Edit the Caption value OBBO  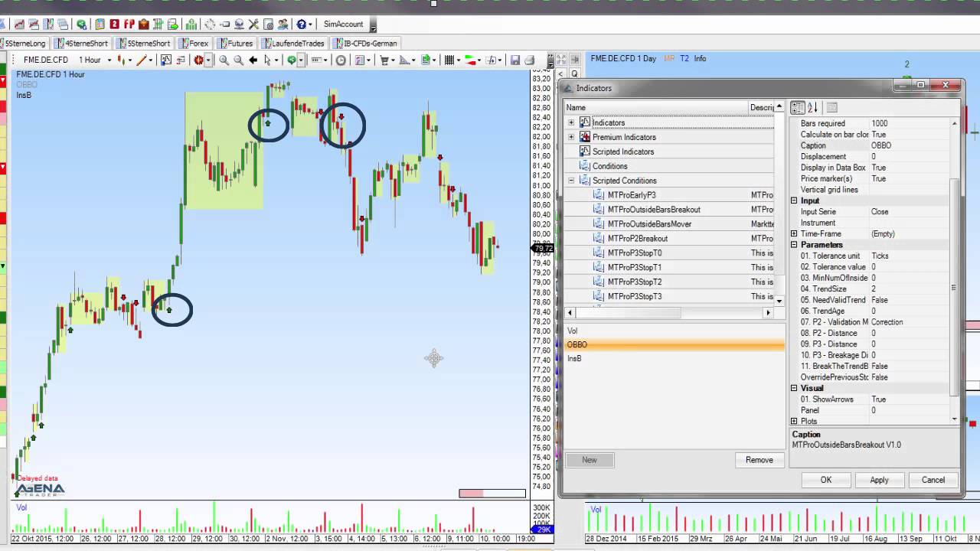[910, 145]
